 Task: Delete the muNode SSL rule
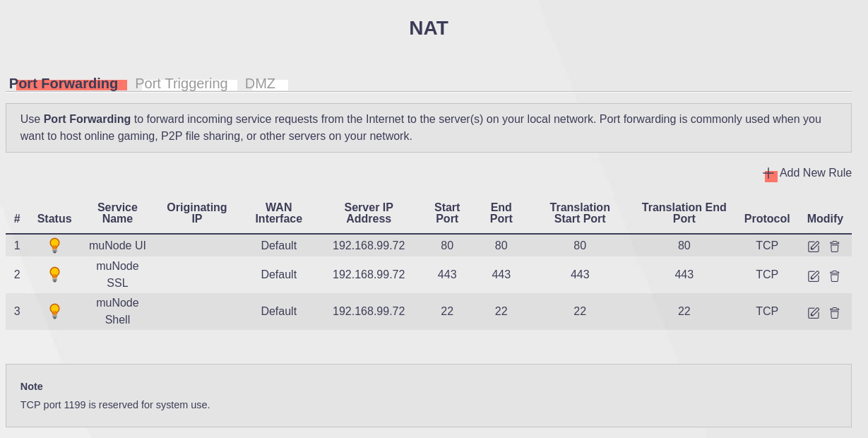pyautogui.click(x=834, y=276)
